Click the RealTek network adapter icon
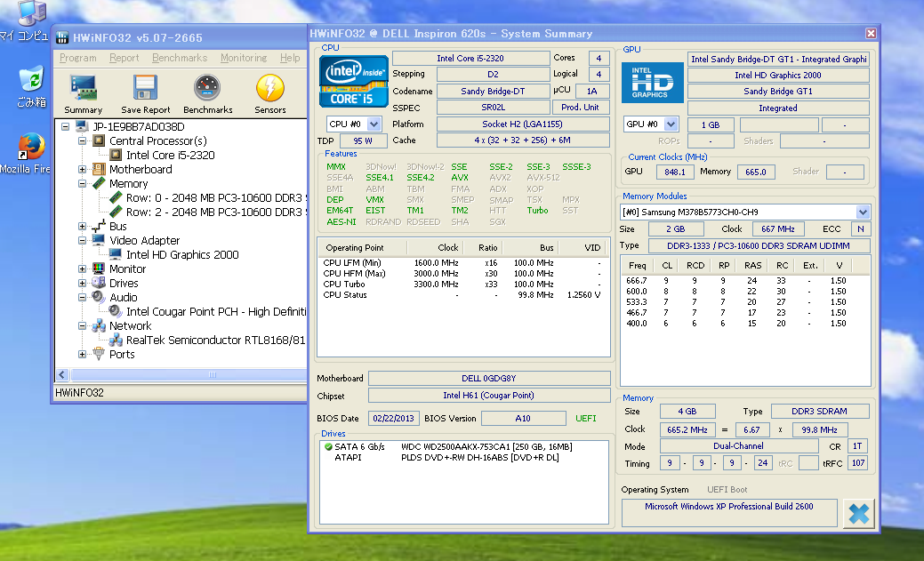Screen dimensions: 924x561 click(x=117, y=340)
